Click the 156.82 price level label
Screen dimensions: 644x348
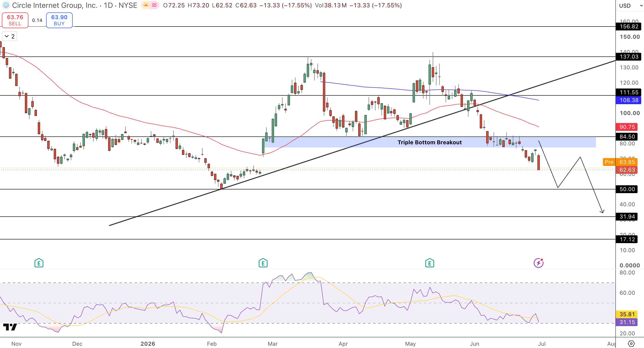click(629, 27)
